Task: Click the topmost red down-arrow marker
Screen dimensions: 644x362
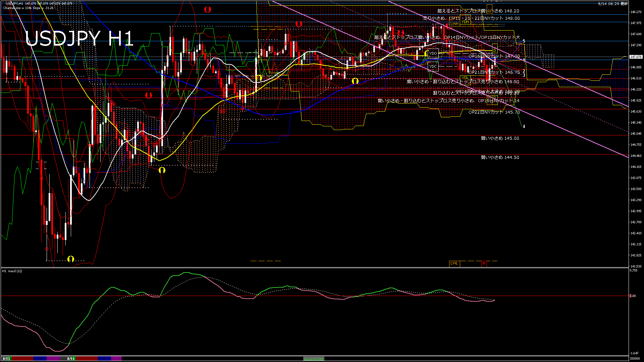Action: (208, 10)
